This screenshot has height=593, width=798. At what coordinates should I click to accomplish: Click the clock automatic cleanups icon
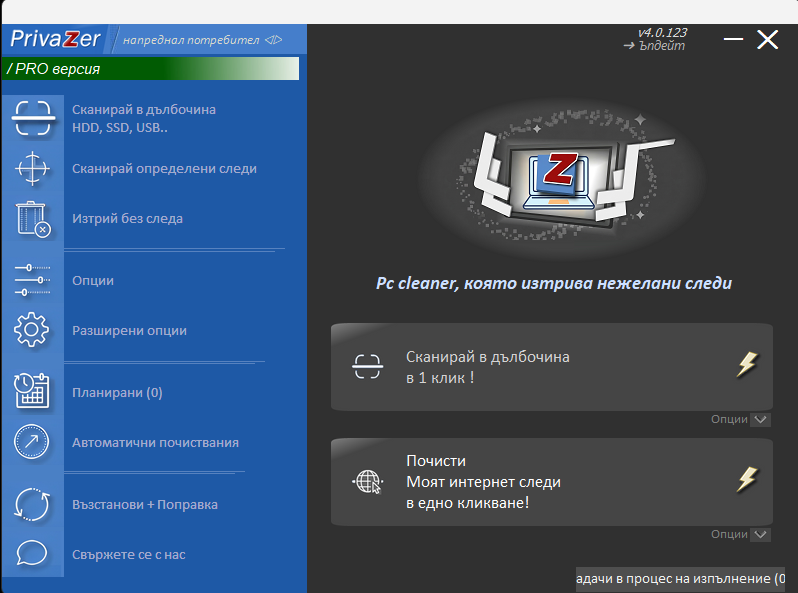click(32, 441)
